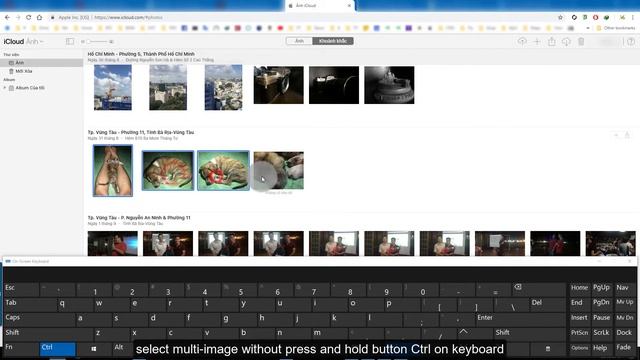640x360 pixels.
Task: Open iCloud help question-mark icon
Action: point(631,41)
